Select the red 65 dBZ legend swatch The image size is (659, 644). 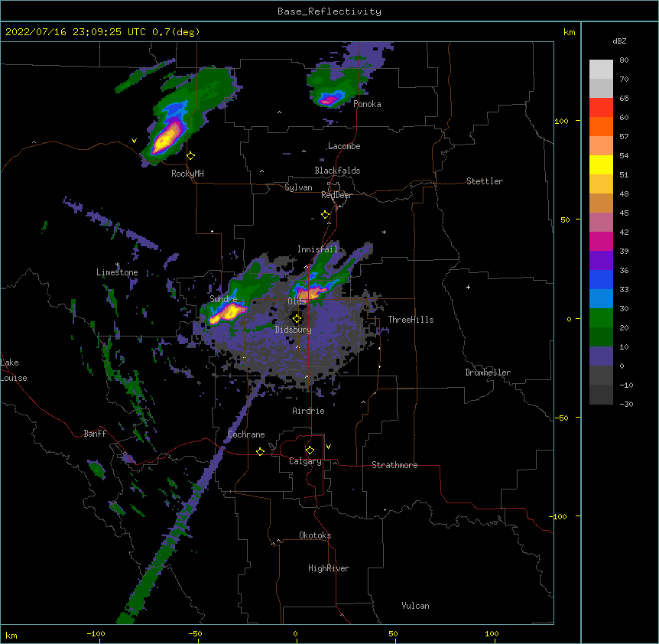pos(601,107)
